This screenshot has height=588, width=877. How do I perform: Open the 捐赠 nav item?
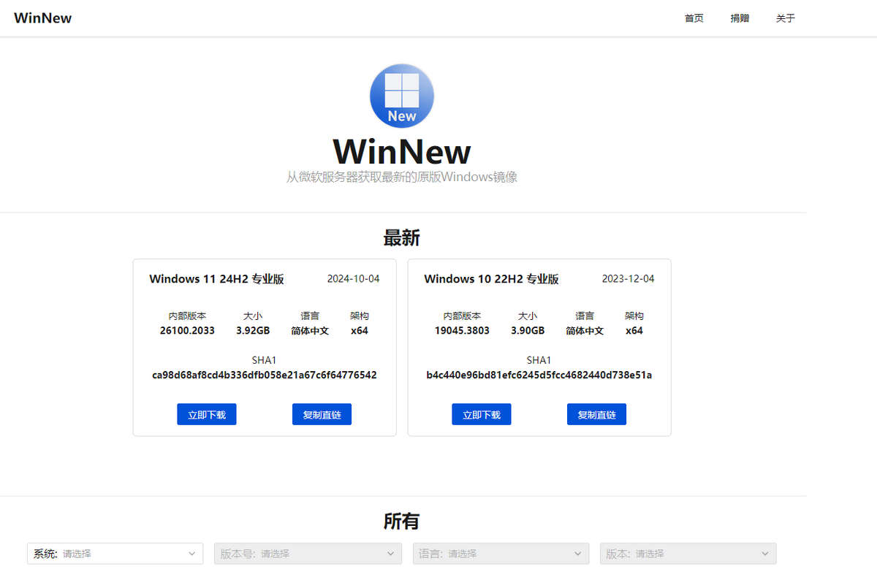point(740,18)
